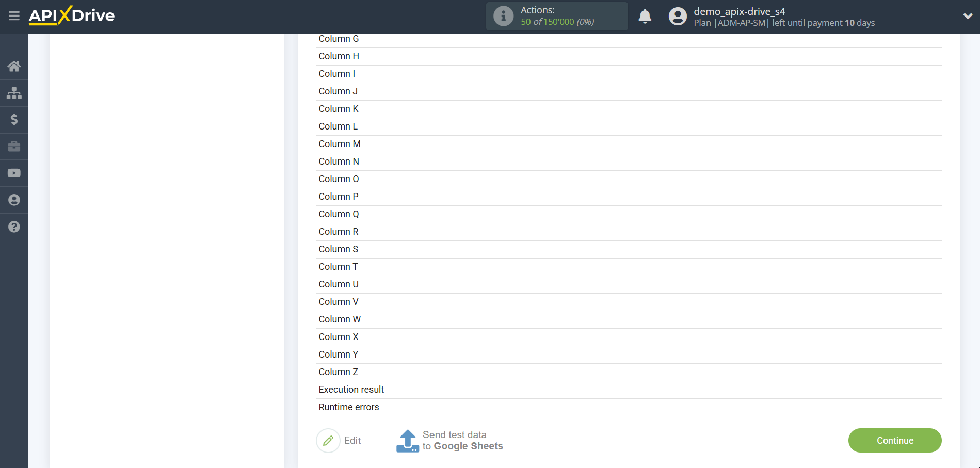Select the Column L row
Screen dimensions: 980x468
tap(629, 126)
